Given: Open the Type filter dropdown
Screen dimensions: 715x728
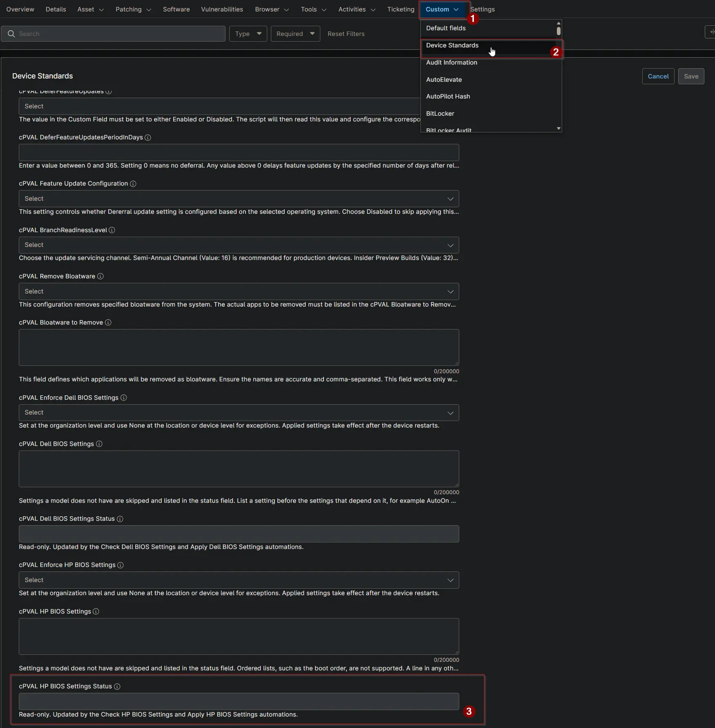Looking at the screenshot, I should point(248,34).
